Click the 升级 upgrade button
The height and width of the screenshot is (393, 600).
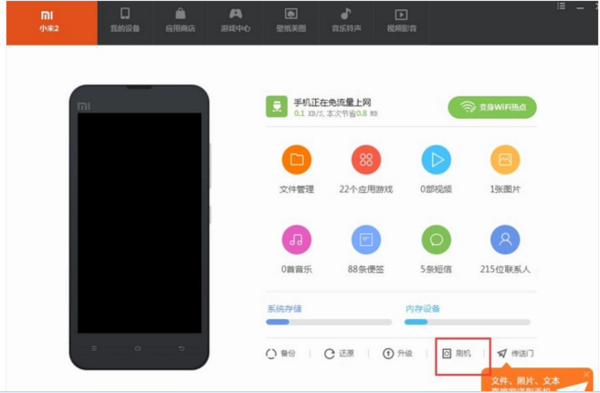pos(397,353)
